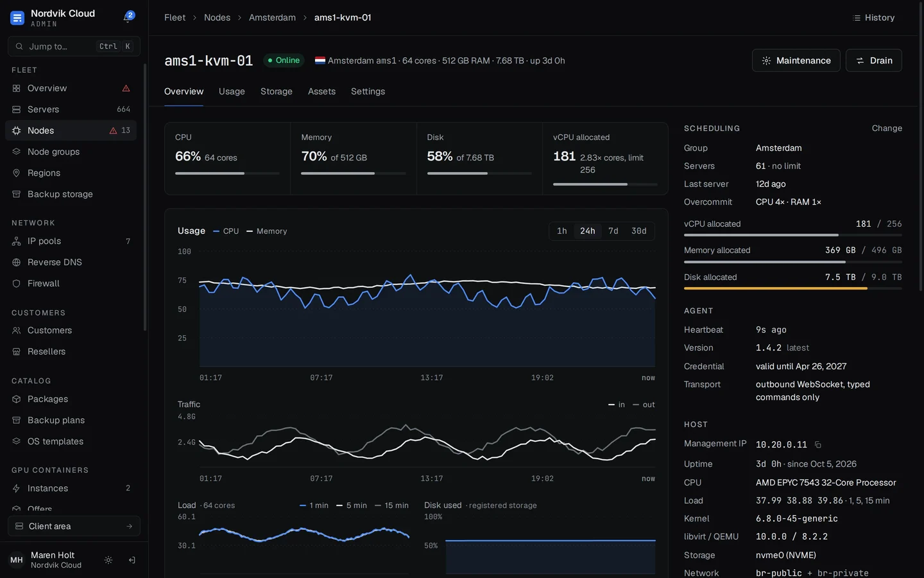Click the Firewall shield icon

[x=17, y=283]
